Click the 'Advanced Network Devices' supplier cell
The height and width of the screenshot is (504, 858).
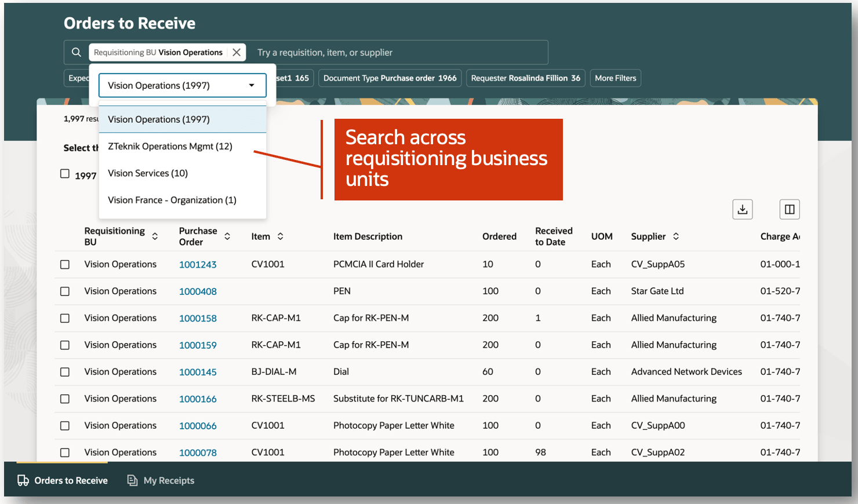[686, 372]
